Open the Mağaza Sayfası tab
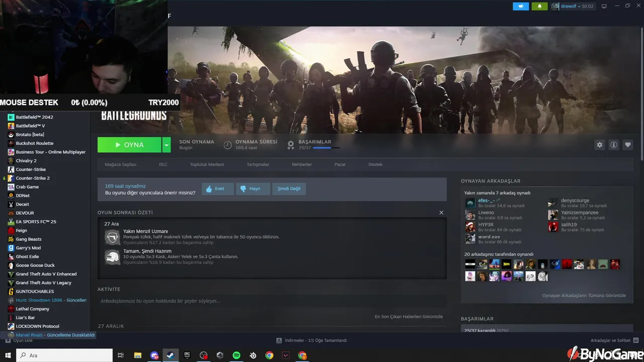Viewport: 644px width, 362px height. (x=120, y=164)
